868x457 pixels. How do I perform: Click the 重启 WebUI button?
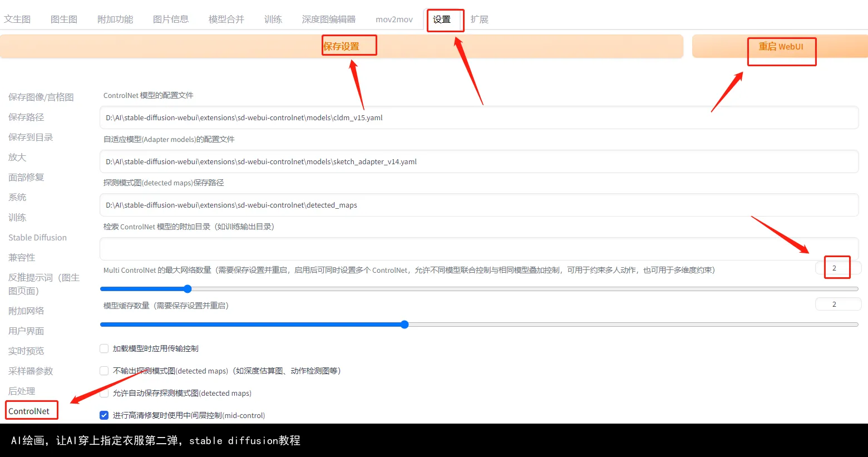tap(781, 47)
